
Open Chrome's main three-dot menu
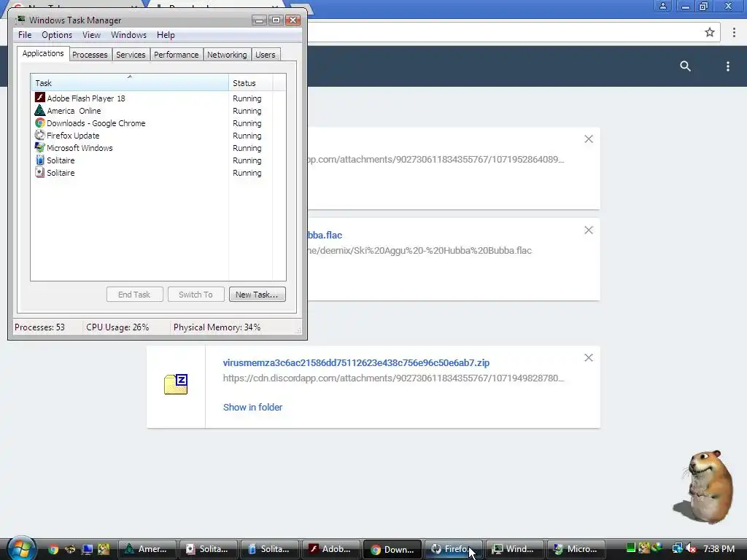[734, 32]
